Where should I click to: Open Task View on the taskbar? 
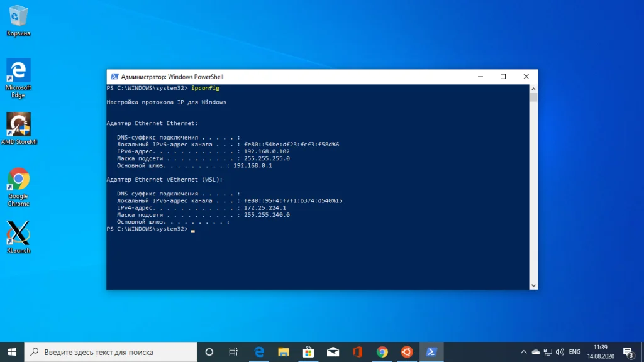point(233,352)
